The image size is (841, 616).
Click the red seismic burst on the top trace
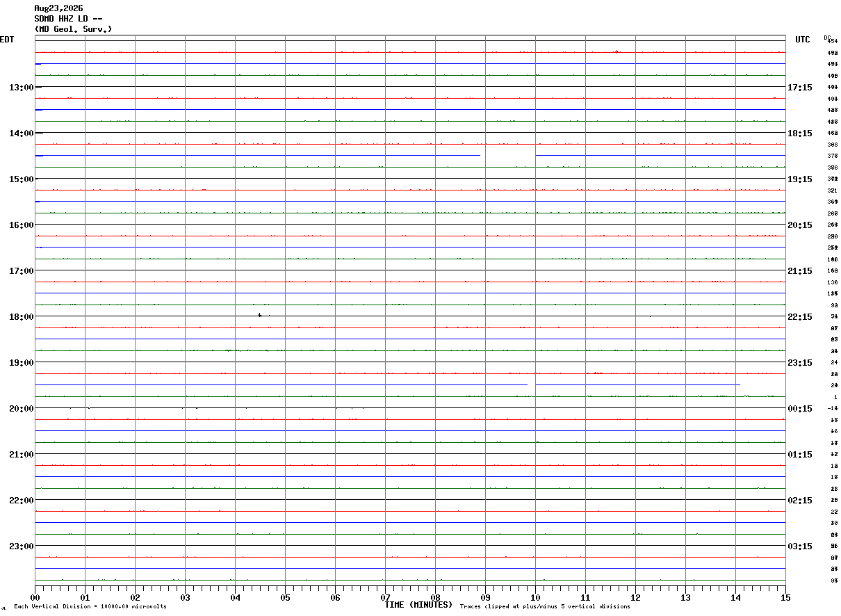click(x=617, y=51)
